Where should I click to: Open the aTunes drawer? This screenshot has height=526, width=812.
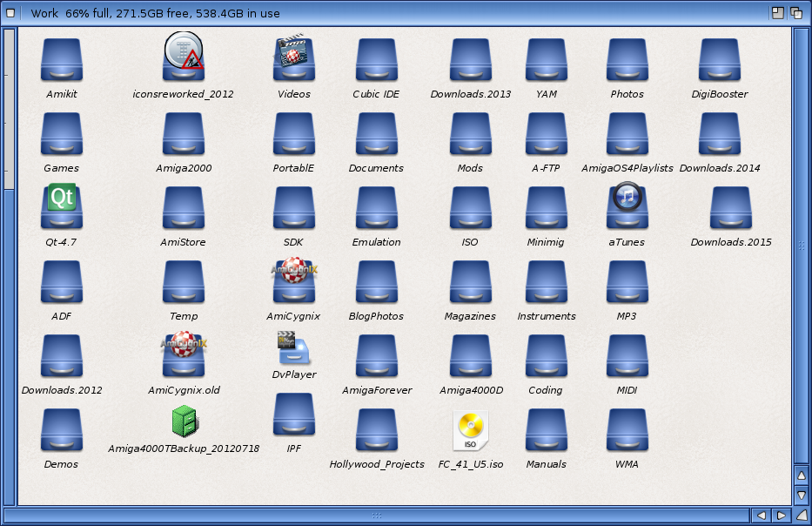click(x=627, y=206)
